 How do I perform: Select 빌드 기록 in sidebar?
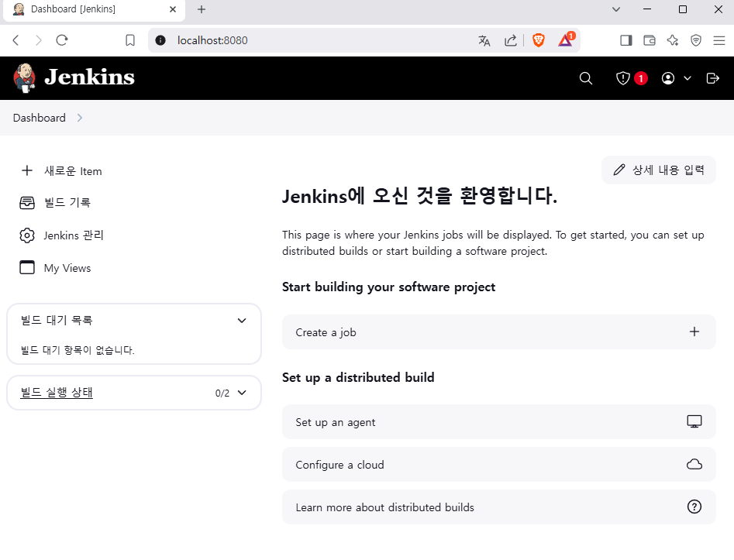coord(67,203)
